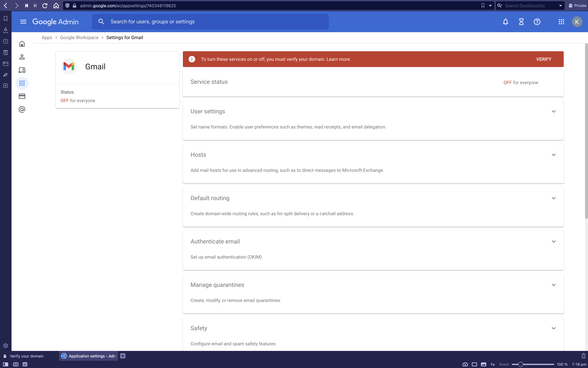This screenshot has width=588, height=368.
Task: Open the help question mark icon
Action: 537,22
